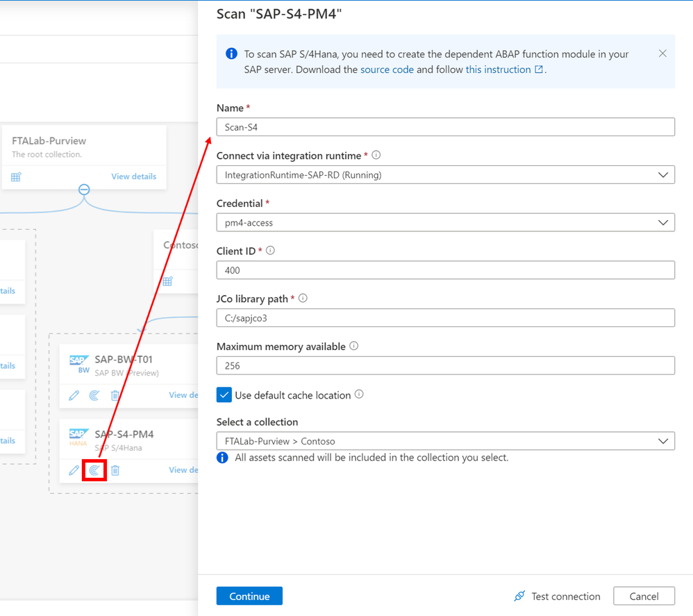Open the source code download link

tap(387, 69)
